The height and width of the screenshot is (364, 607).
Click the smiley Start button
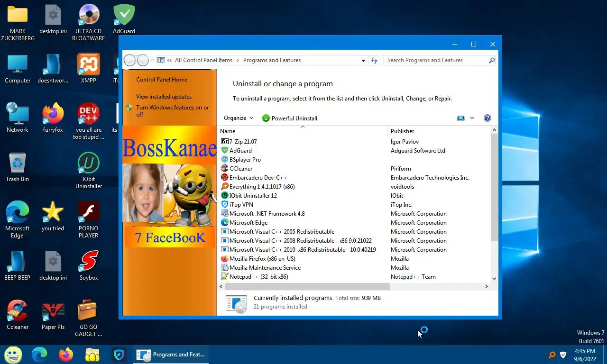pos(13,355)
